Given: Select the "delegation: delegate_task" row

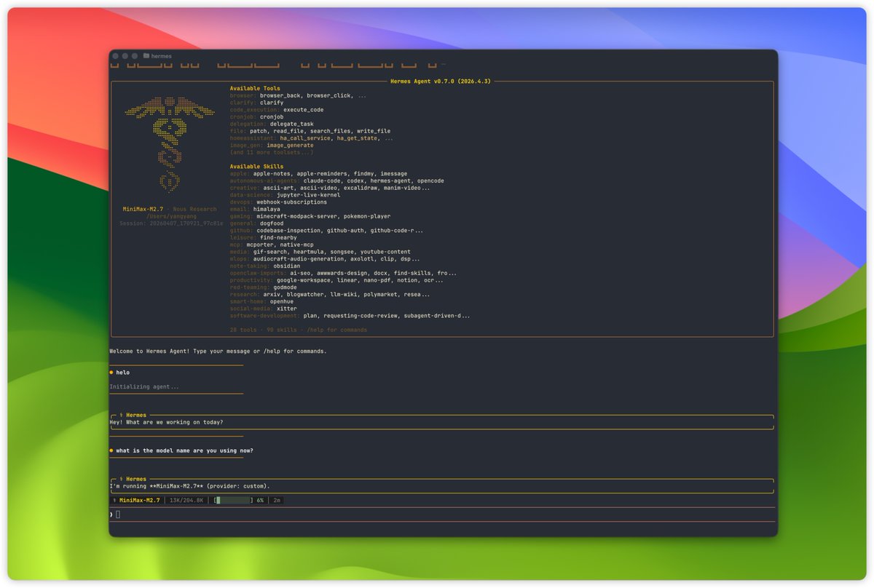Looking at the screenshot, I should click(x=272, y=124).
